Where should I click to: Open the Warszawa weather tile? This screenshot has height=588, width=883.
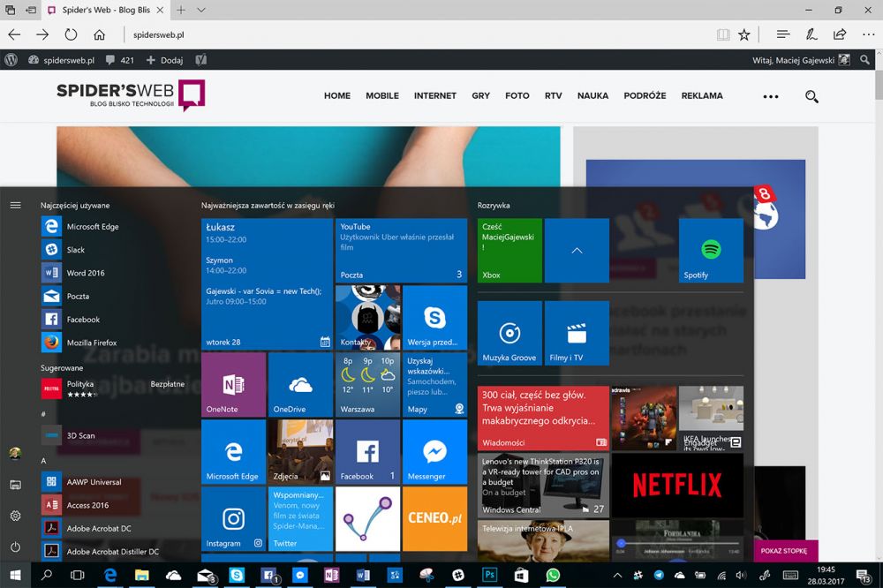click(367, 385)
